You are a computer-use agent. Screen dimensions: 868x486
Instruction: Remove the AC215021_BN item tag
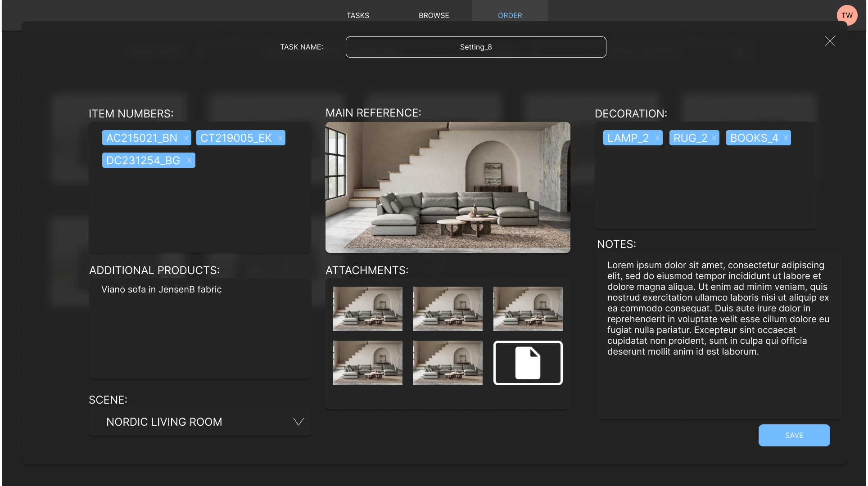pos(186,138)
